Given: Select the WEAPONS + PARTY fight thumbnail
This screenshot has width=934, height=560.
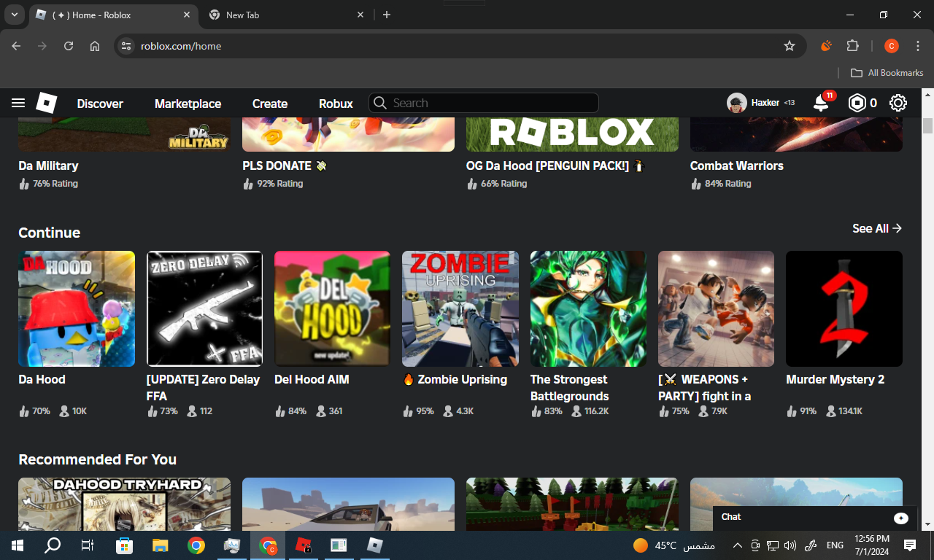Looking at the screenshot, I should 716,308.
